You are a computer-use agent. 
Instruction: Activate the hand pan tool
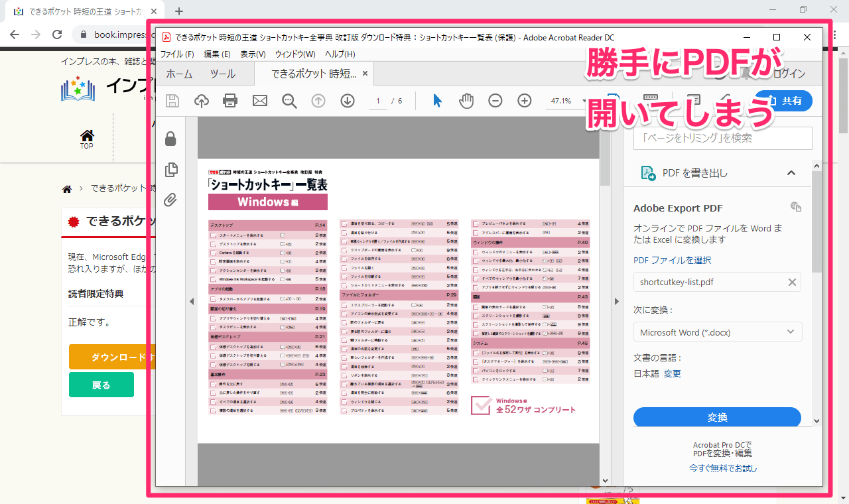click(466, 101)
